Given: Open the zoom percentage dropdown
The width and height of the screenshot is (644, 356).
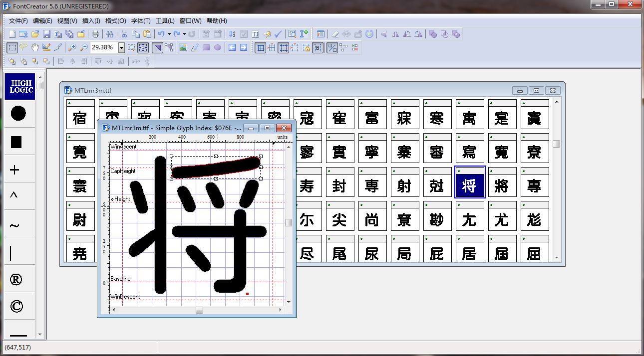Looking at the screenshot, I should (121, 47).
